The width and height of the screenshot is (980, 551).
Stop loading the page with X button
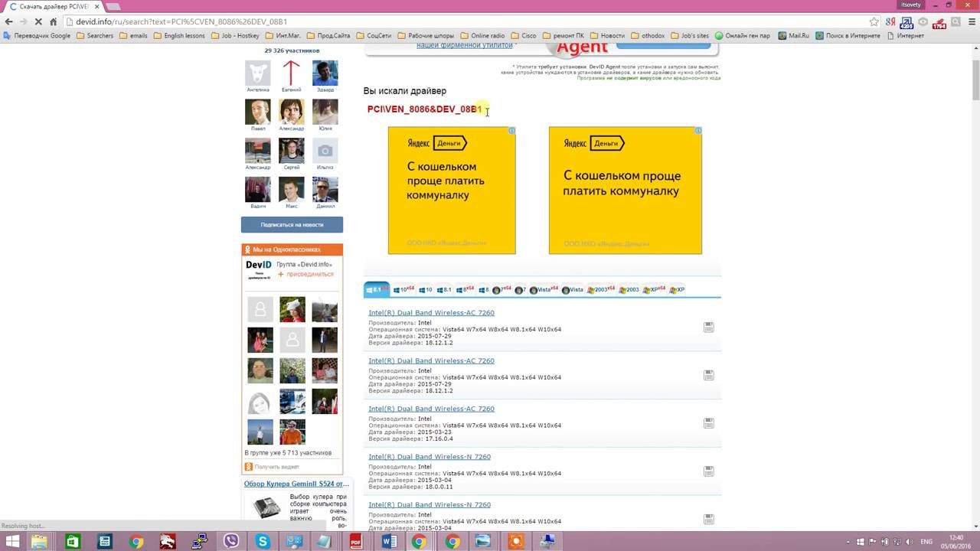(x=38, y=21)
